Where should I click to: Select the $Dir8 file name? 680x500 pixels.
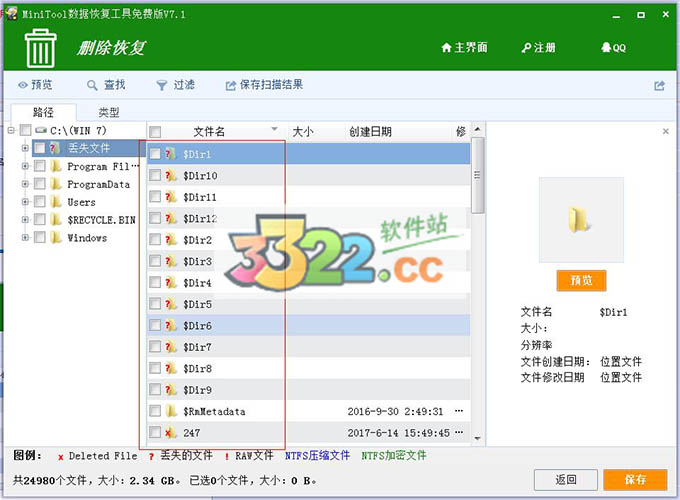click(197, 369)
